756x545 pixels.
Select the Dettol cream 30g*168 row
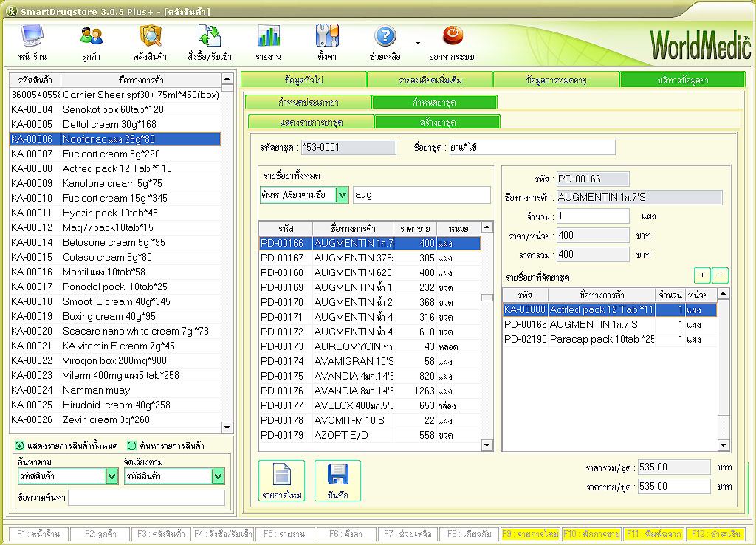(115, 124)
